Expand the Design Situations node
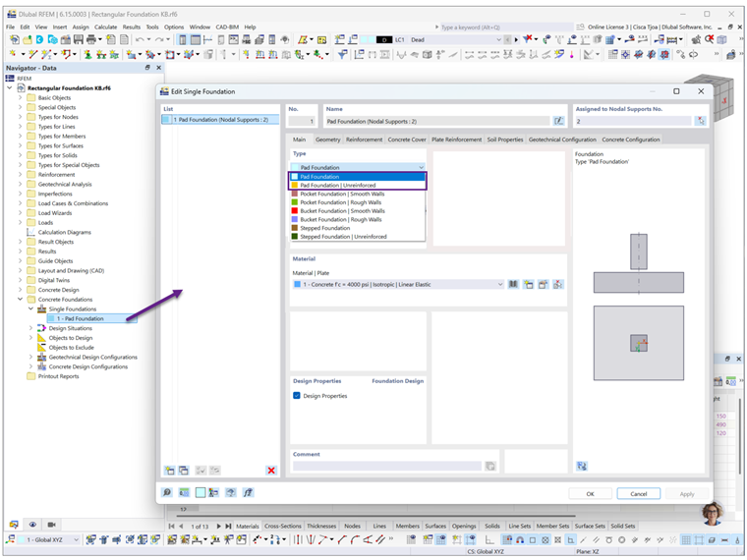Viewport: 747px width, 560px height. [31, 328]
